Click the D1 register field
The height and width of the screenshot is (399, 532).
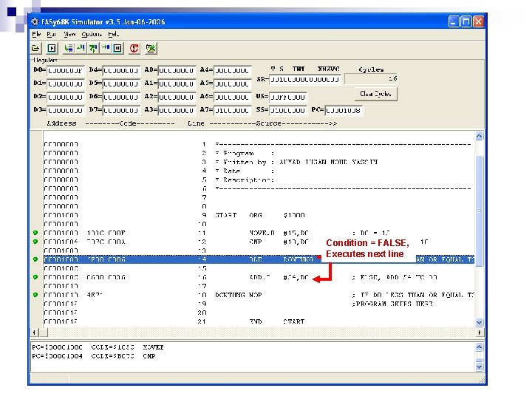coord(65,83)
